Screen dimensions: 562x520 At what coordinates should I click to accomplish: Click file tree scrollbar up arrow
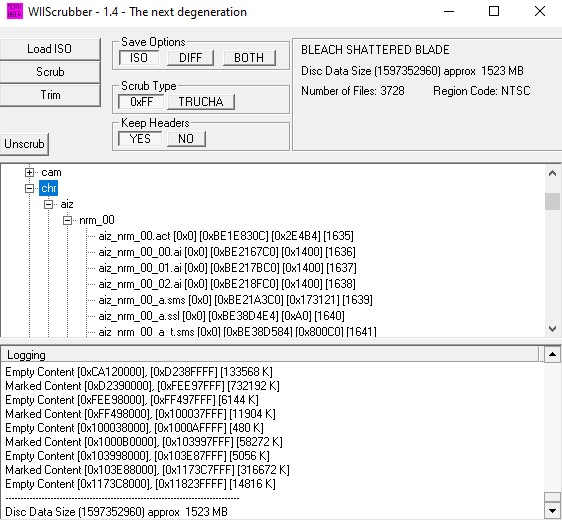pyautogui.click(x=552, y=173)
